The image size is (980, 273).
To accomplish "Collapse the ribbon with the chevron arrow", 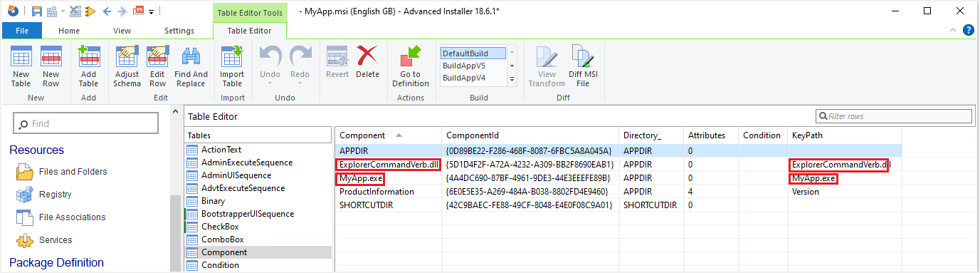I will pyautogui.click(x=953, y=31).
